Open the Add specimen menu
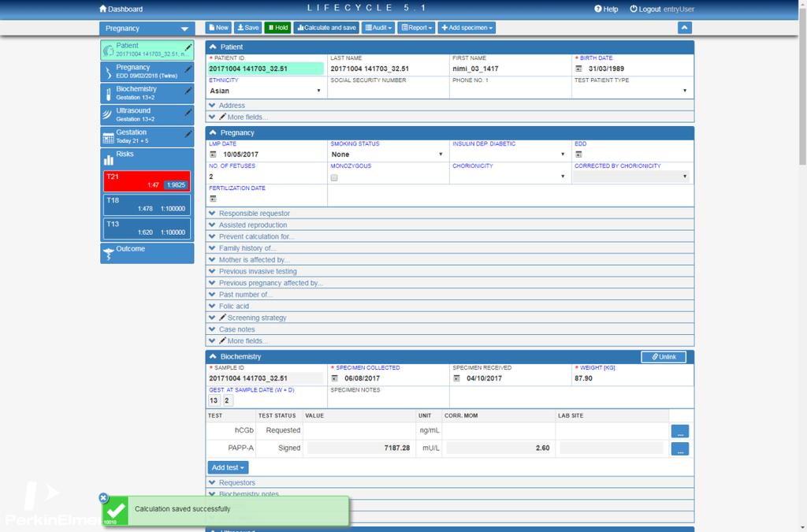 click(467, 28)
